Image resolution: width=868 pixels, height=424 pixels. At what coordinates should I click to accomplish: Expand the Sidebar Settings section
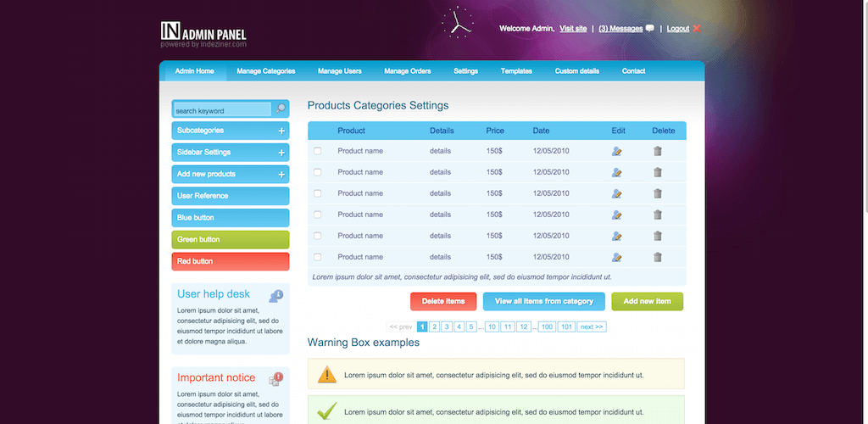point(231,153)
